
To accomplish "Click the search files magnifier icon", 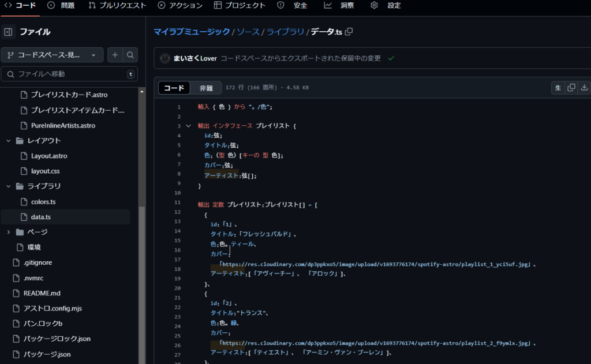I will click(x=130, y=55).
